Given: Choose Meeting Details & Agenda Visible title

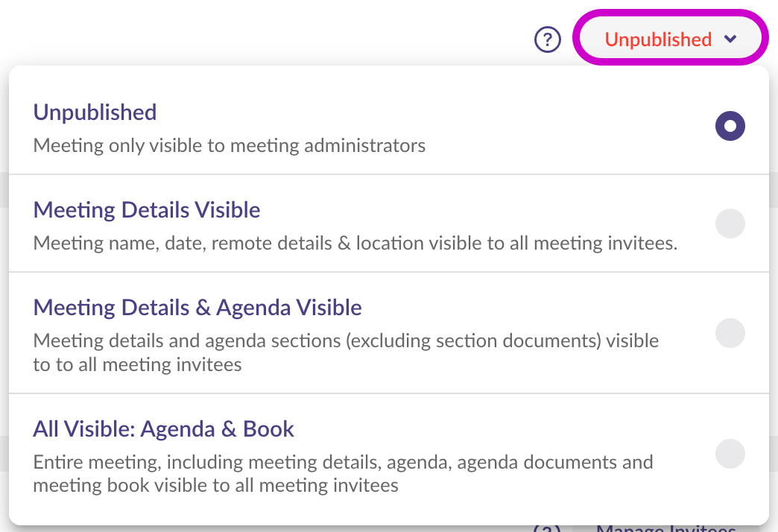Looking at the screenshot, I should [197, 308].
